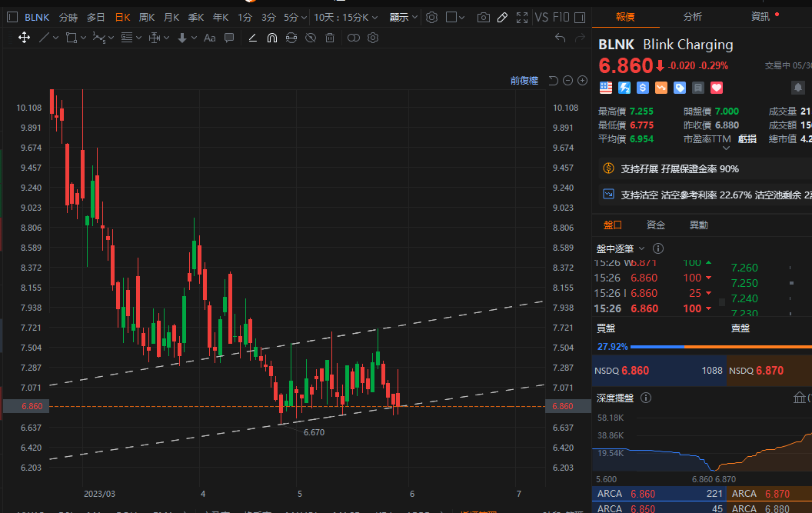This screenshot has height=513, width=812.
Task: Open the 資訊 news tab
Action: pyautogui.click(x=760, y=17)
